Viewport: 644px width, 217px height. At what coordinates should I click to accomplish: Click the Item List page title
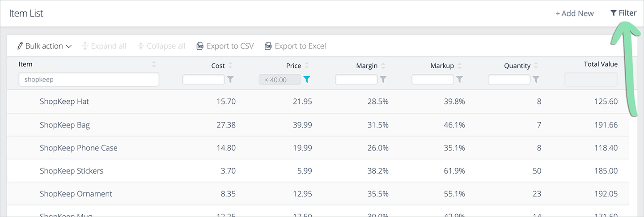pyautogui.click(x=26, y=13)
